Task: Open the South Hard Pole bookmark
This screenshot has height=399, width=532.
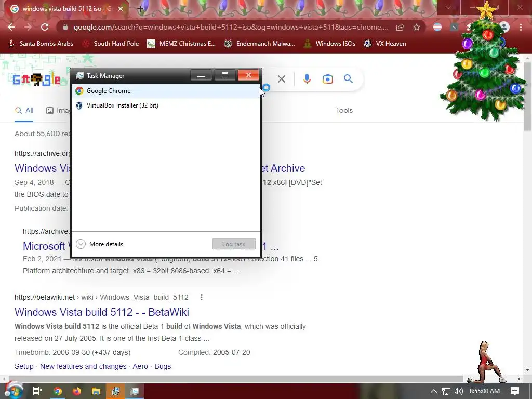Action: coord(111,44)
